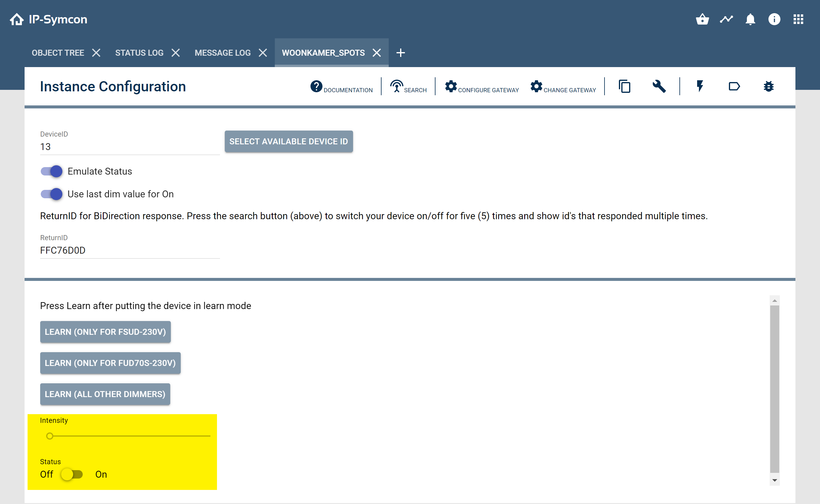This screenshot has width=820, height=504.
Task: Click the lightning bolt events icon
Action: point(700,86)
